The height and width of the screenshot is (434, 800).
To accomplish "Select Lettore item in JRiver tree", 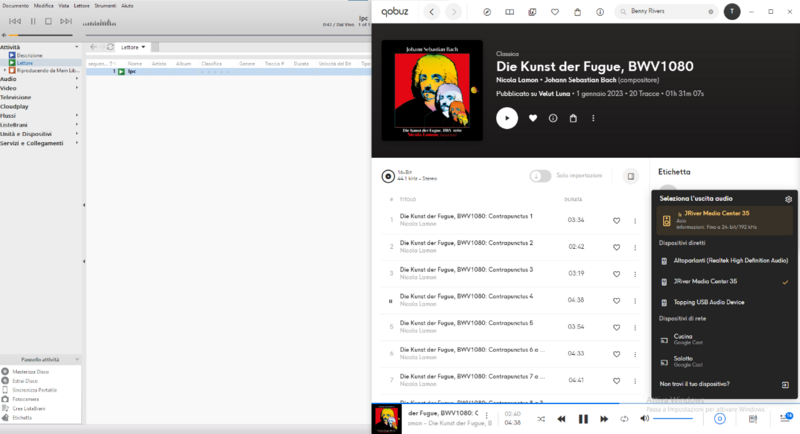I will tap(24, 63).
